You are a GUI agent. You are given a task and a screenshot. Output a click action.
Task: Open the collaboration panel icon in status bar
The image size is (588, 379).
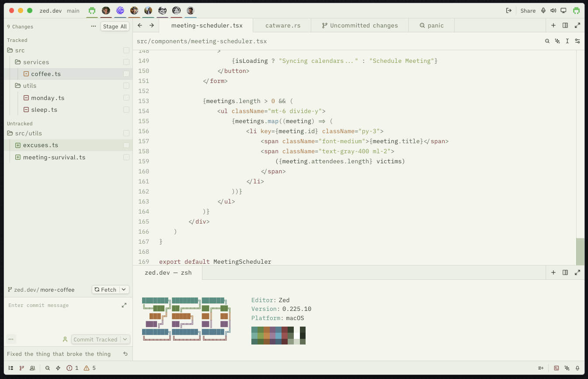(32, 368)
